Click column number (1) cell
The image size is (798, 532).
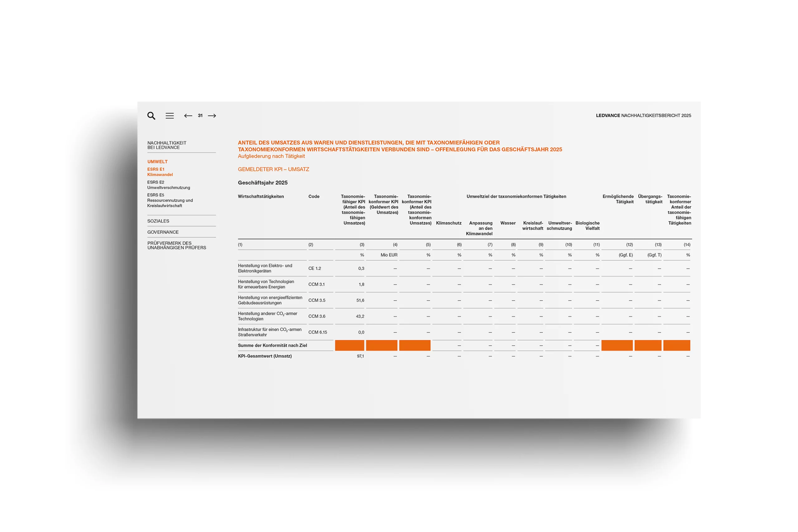[240, 245]
